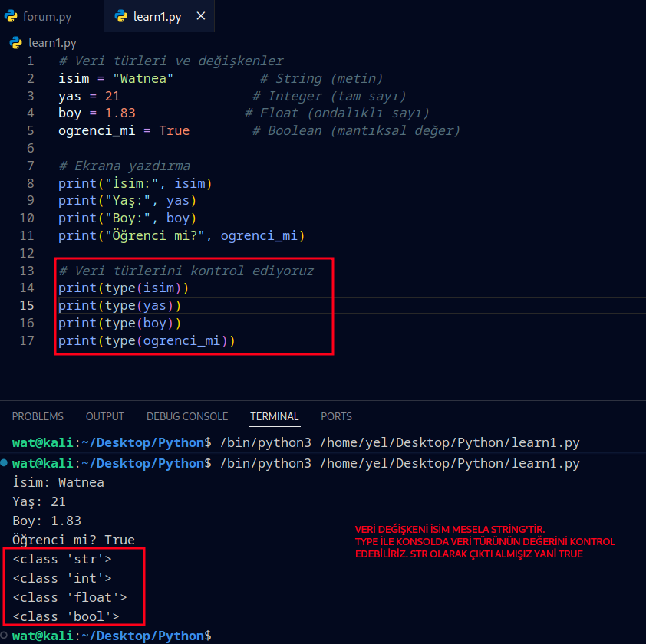Click line number 17 in the gutter
This screenshot has width=646, height=644.
[27, 340]
